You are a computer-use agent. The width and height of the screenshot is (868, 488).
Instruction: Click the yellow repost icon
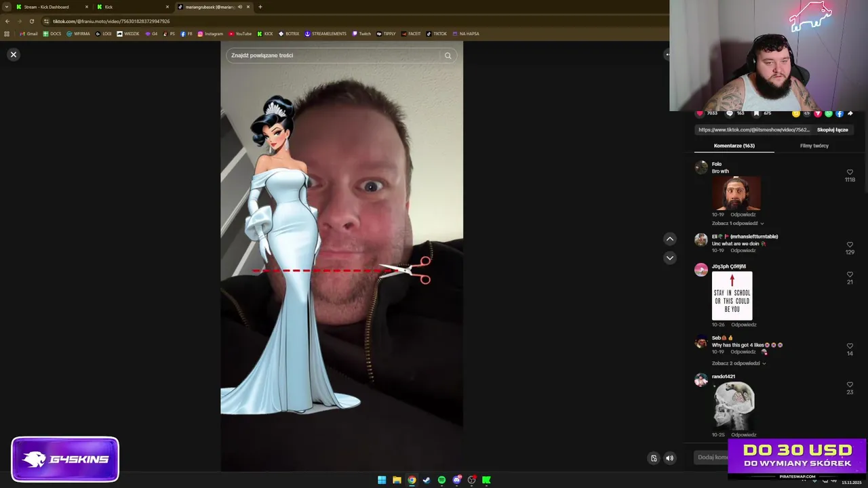796,113
